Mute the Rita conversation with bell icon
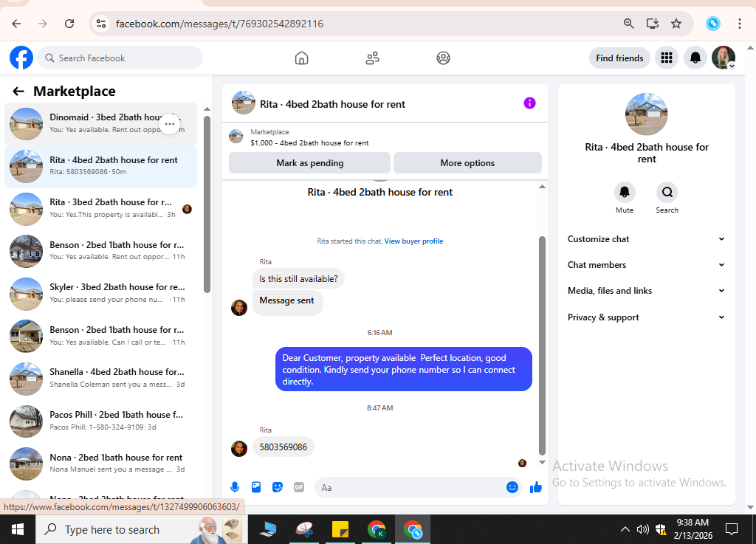This screenshot has width=756, height=544. point(625,192)
